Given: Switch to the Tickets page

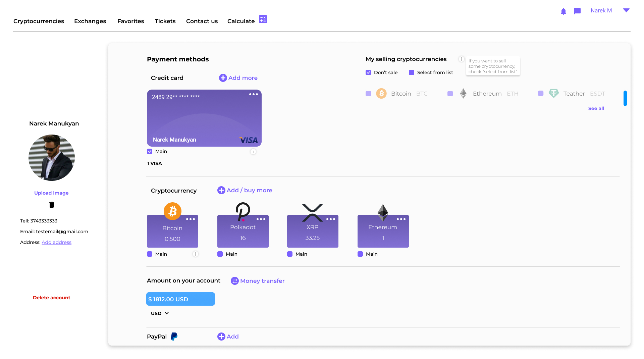Looking at the screenshot, I should (x=165, y=21).
